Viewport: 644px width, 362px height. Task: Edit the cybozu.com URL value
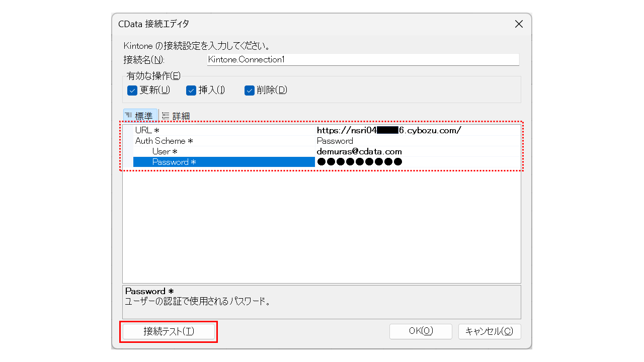[418, 130]
